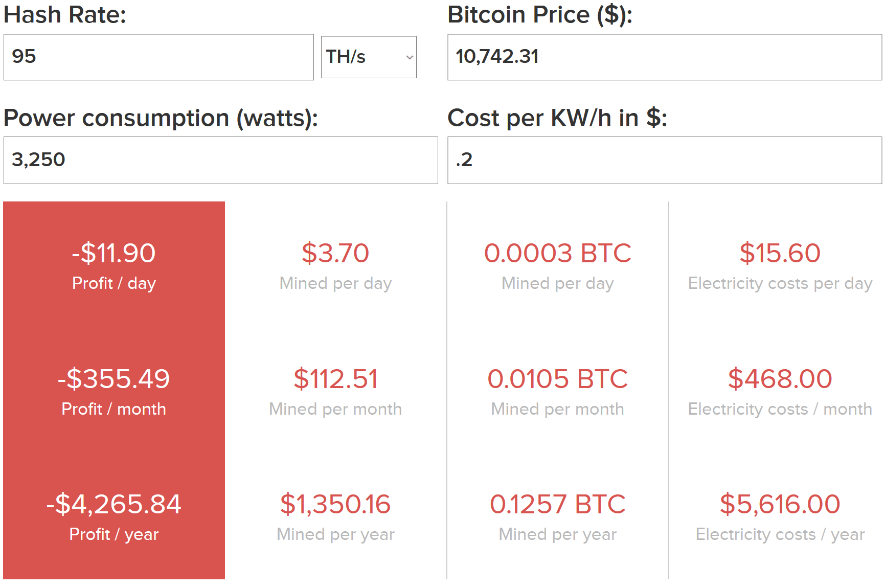The height and width of the screenshot is (588, 885).
Task: Click the dropdown chevron next to TH/s
Action: pos(410,57)
